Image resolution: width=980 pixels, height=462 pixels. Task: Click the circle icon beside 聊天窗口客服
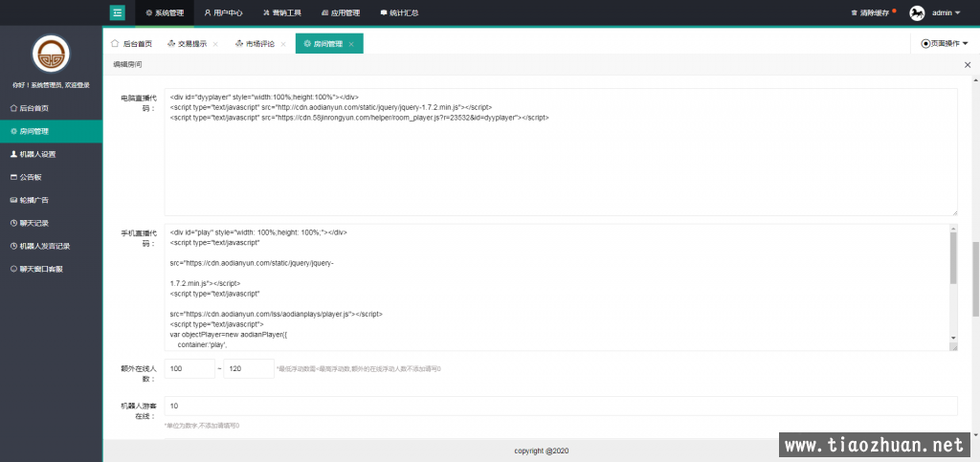coord(13,269)
